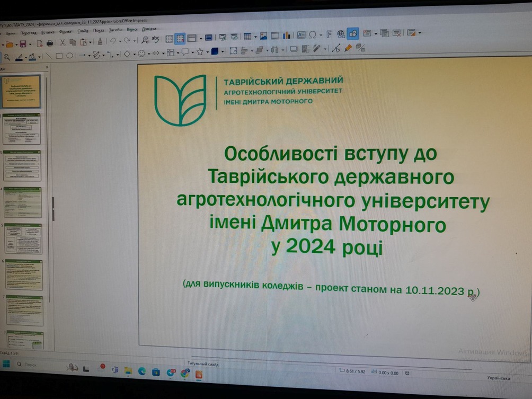Open the Вставка menu
The image size is (532, 399).
point(48,32)
